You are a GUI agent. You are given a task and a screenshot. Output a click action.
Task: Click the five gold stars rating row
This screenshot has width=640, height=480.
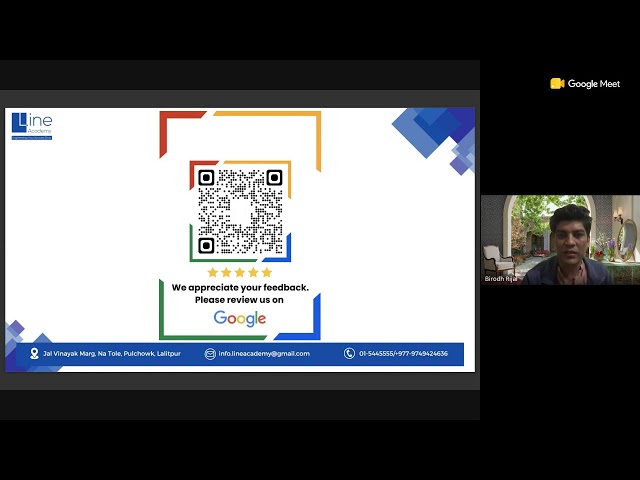click(x=240, y=272)
